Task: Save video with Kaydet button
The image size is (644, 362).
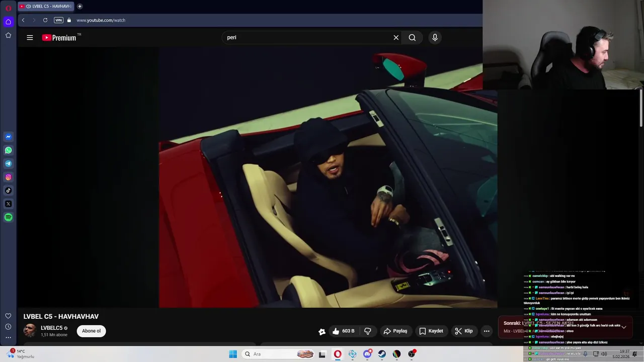Action: coord(432,331)
